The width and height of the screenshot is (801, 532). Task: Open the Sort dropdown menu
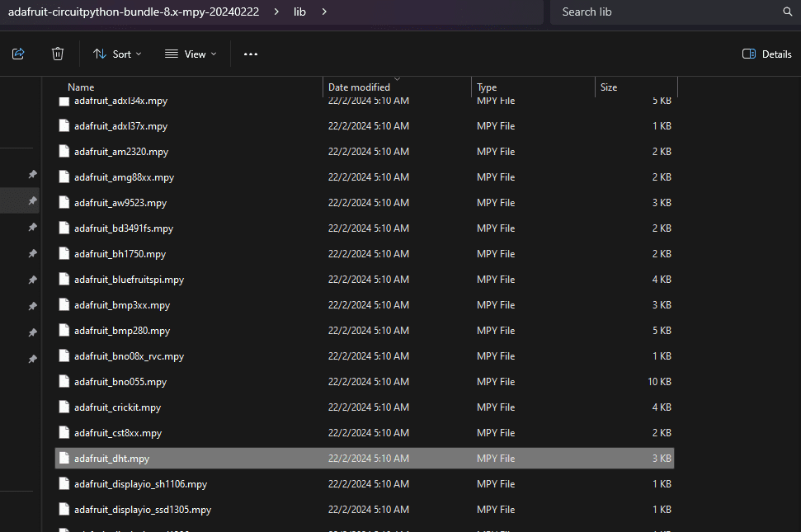(117, 54)
